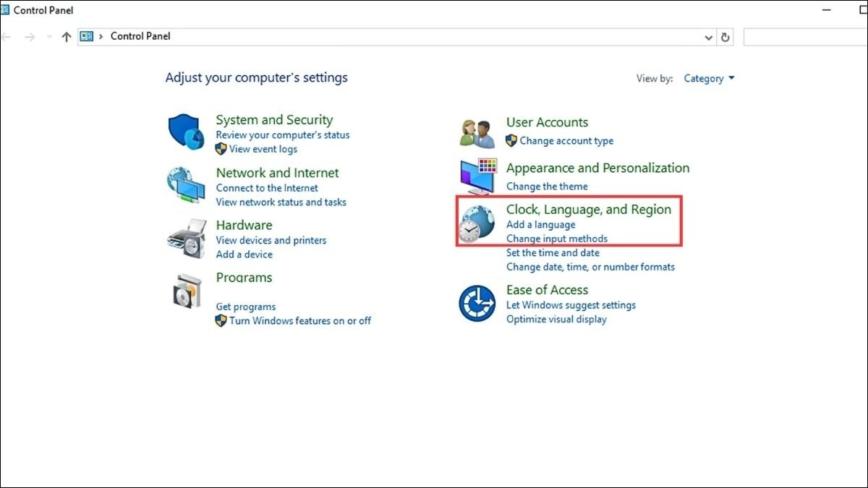Image resolution: width=868 pixels, height=488 pixels.
Task: Click the Control Panel search box
Action: pyautogui.click(x=805, y=37)
